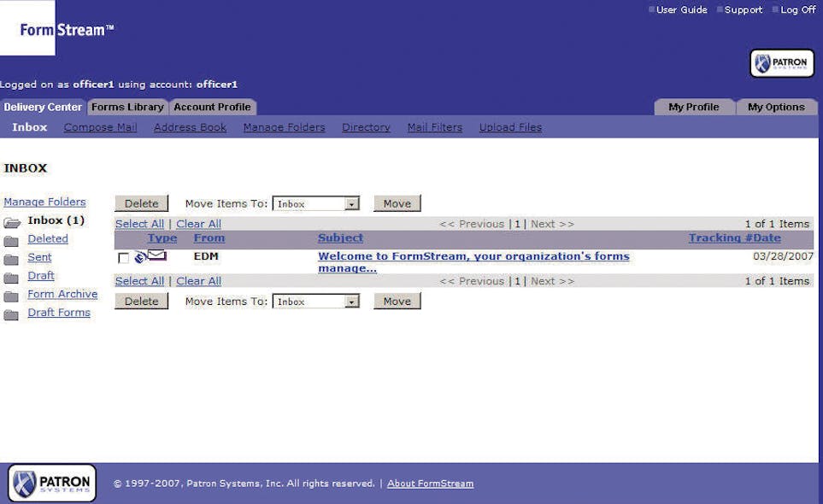Tick the checkbox for the EDM message
The image size is (823, 504).
123,258
